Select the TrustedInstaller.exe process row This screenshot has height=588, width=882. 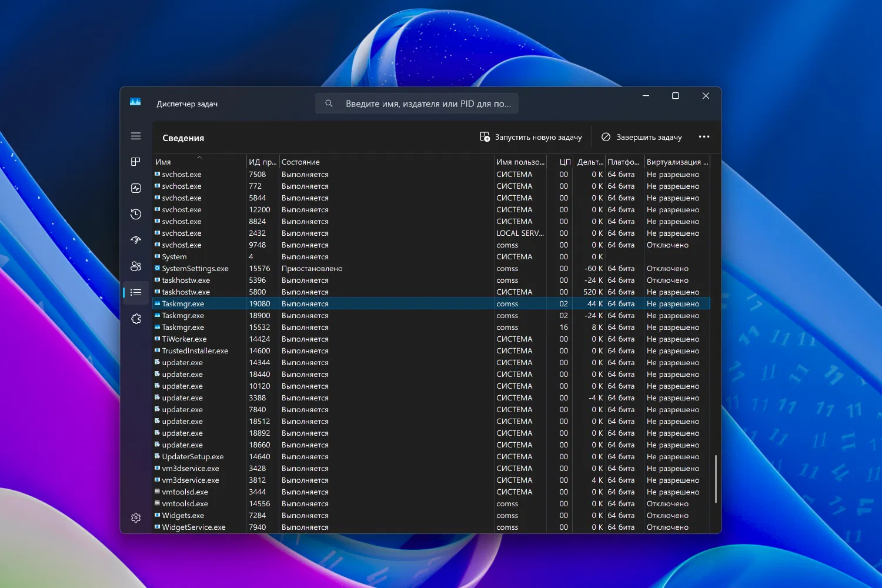195,351
